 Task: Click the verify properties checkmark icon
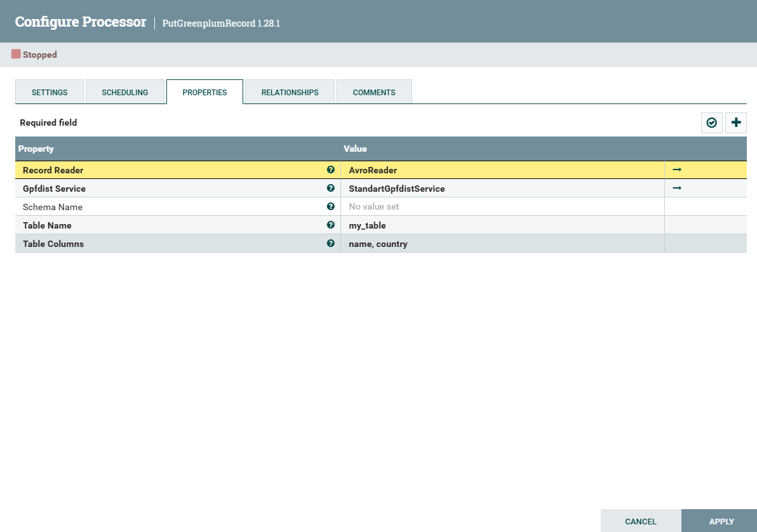coord(712,123)
